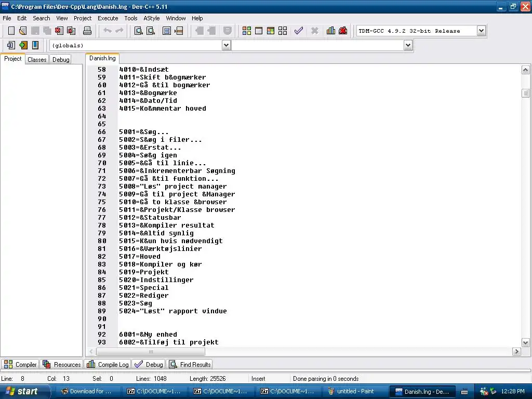Screen dimensions: 532x399
Task: Open the Compiler bottom panel tab
Action: point(20,364)
